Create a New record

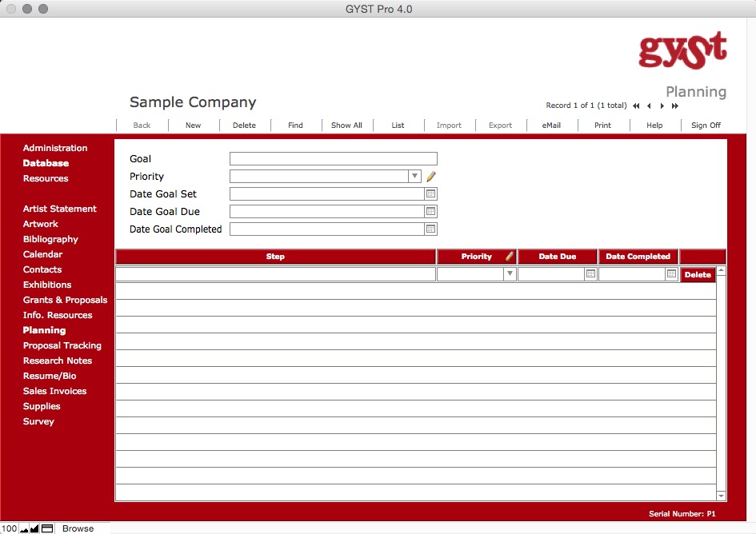click(x=194, y=126)
